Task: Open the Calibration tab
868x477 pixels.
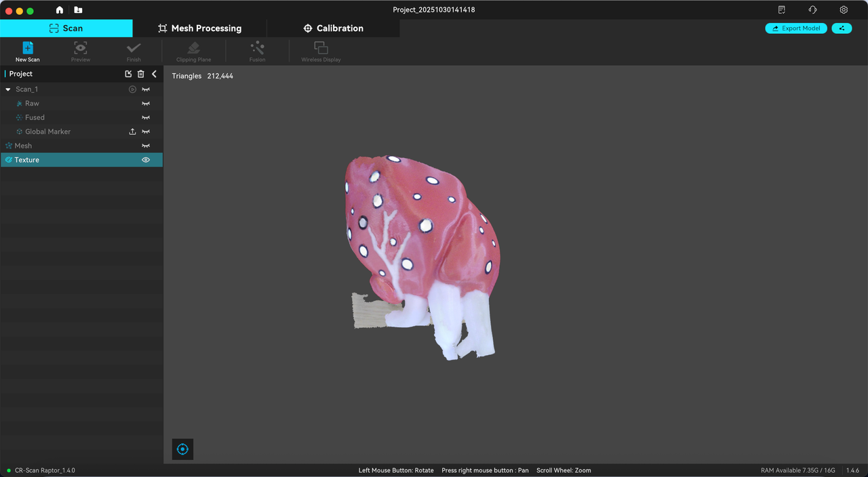Action: [x=333, y=28]
